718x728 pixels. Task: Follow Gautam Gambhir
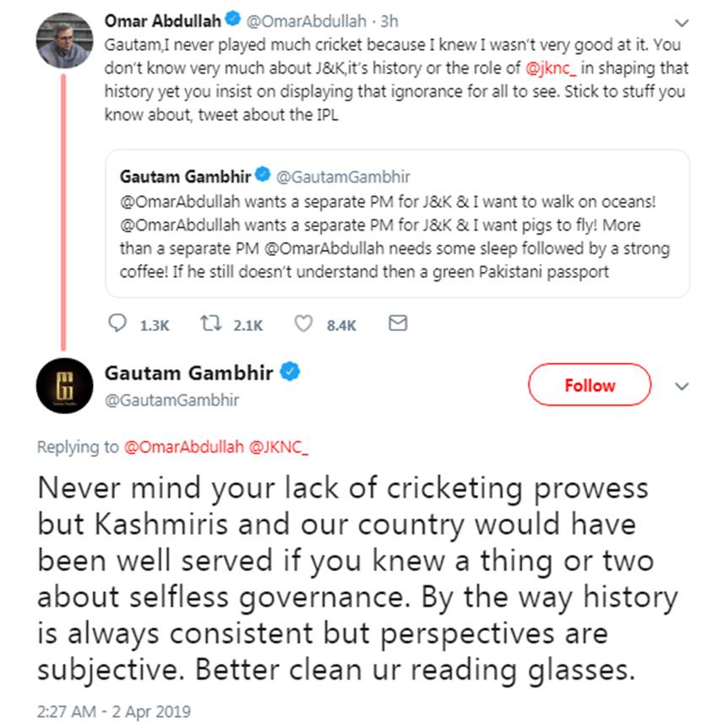(590, 385)
